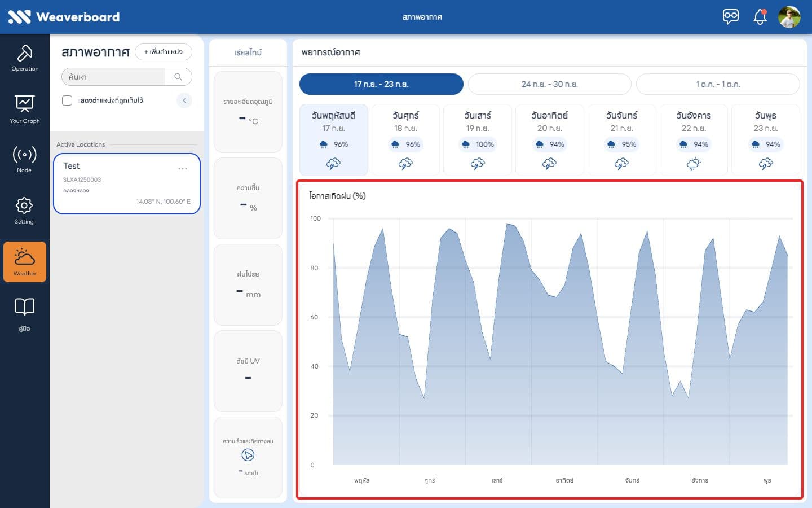Screen dimensions: 812x508
Task: Select the วันจันทร์ 21 ก.ย. day card
Action: coord(621,139)
